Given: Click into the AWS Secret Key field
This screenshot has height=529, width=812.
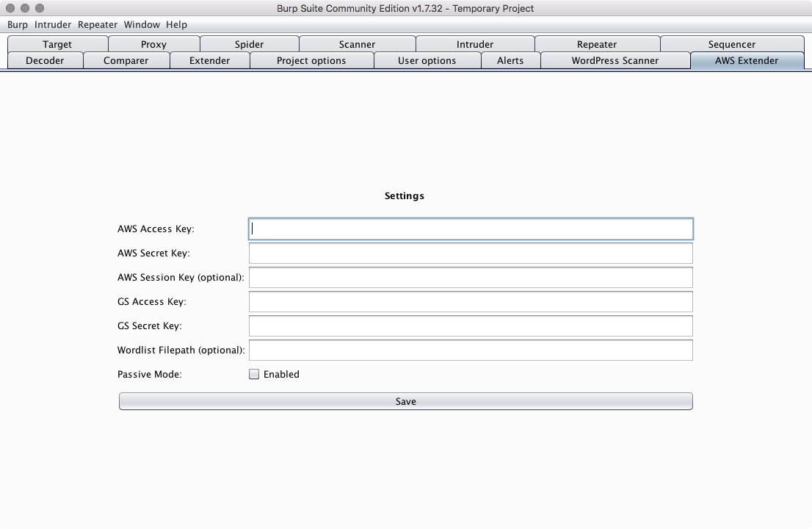Looking at the screenshot, I should [471, 253].
